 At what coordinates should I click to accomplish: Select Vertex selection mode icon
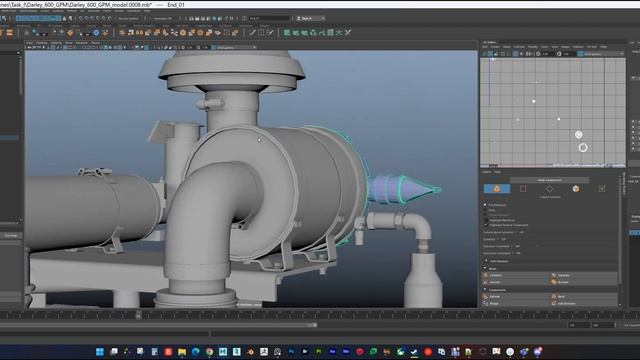coord(523,189)
